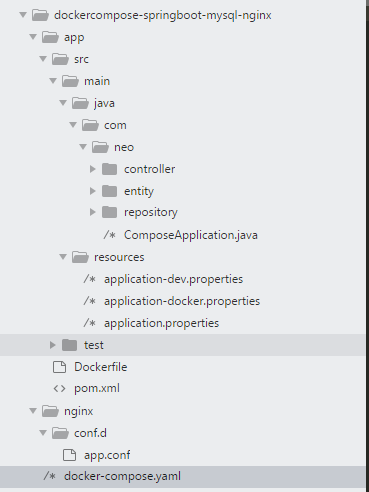369x492 pixels.
Task: Open application-dev.properties file
Action: point(173,279)
